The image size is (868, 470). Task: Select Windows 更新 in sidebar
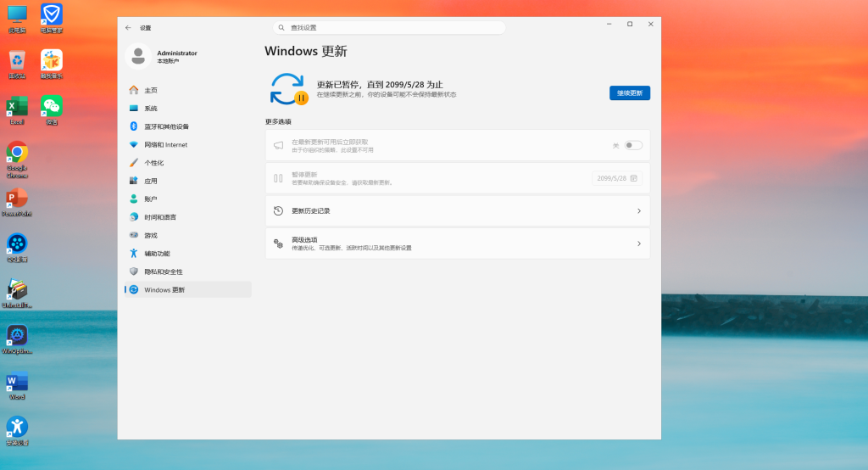(x=187, y=290)
